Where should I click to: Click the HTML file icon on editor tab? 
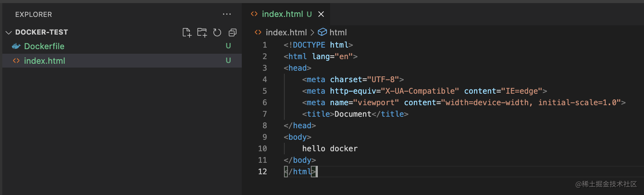click(x=254, y=14)
